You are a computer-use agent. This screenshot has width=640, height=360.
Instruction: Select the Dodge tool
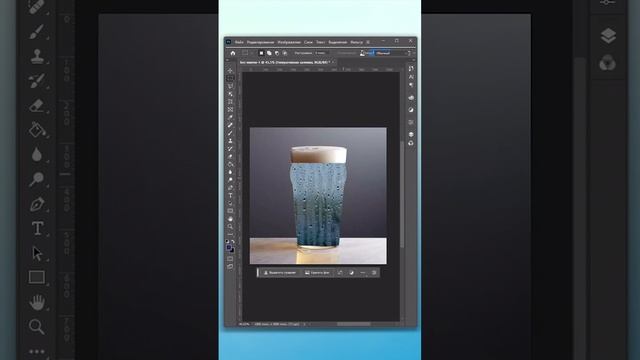click(230, 180)
